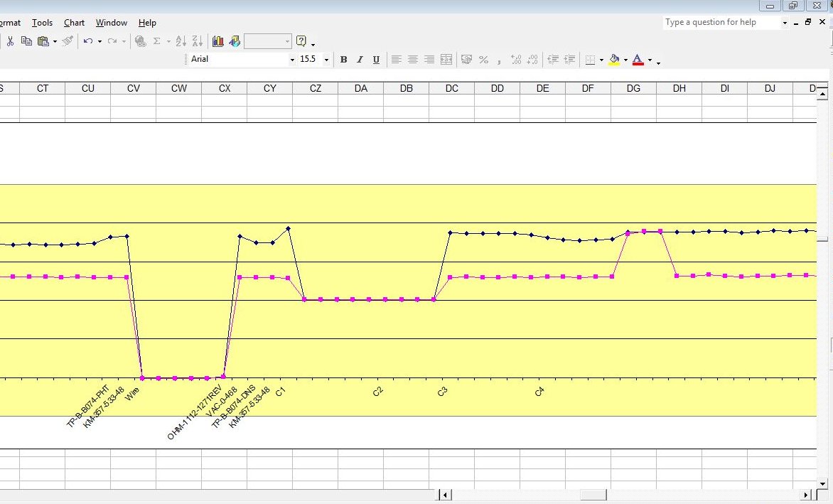Click the Copy icon in toolbar
This screenshot has width=833, height=504.
(x=26, y=41)
